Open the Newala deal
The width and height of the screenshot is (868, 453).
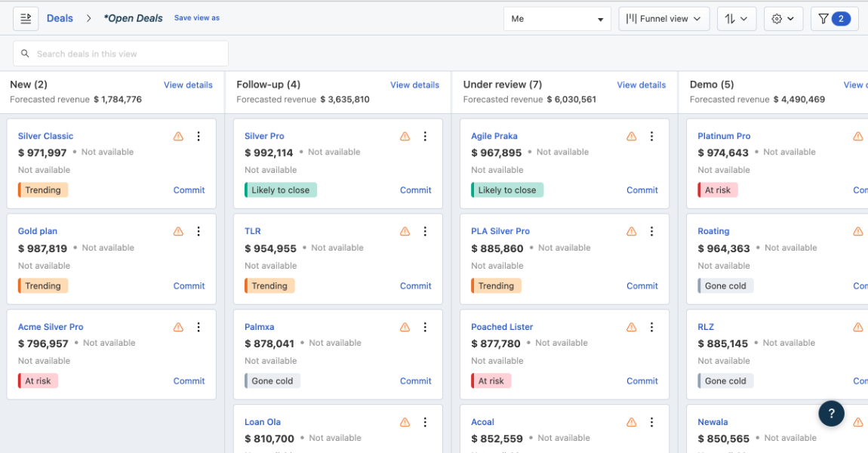713,423
